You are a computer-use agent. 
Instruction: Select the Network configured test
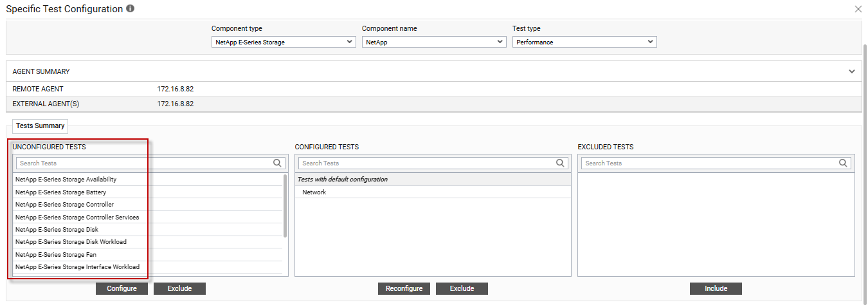433,192
